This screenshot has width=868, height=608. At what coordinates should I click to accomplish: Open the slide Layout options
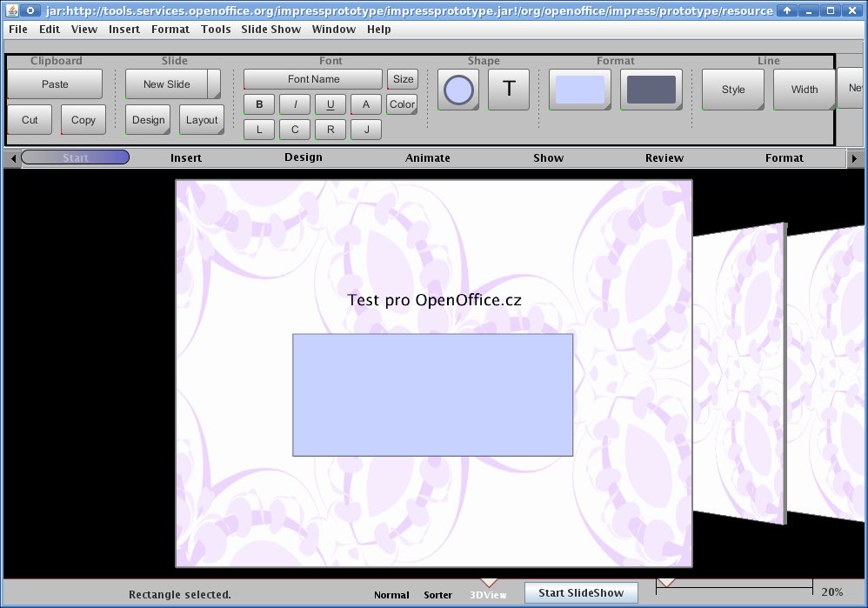pos(202,120)
